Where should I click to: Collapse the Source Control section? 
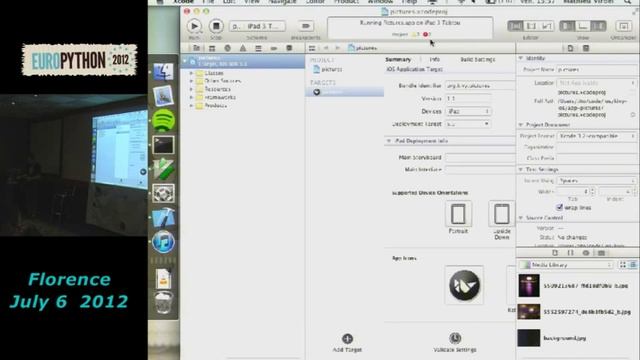pyautogui.click(x=521, y=218)
